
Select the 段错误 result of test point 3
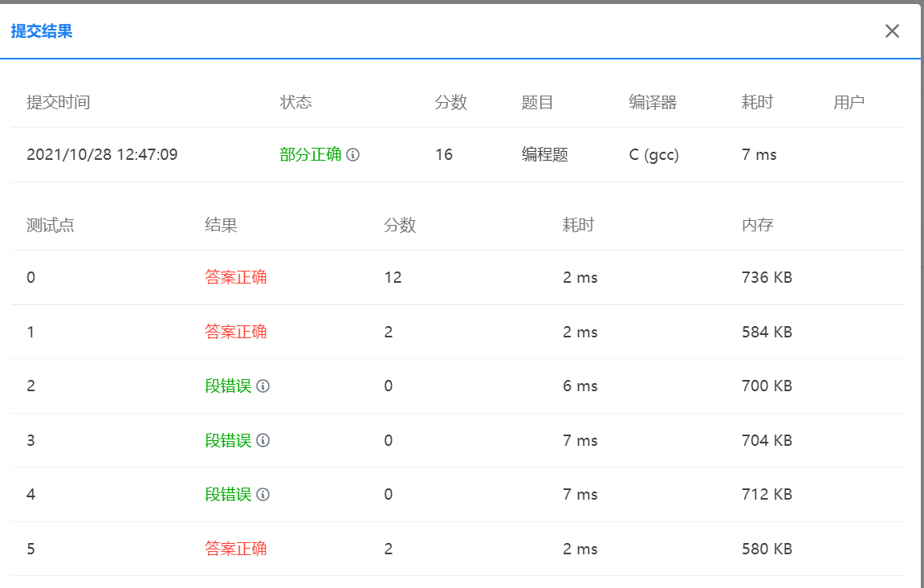click(230, 440)
